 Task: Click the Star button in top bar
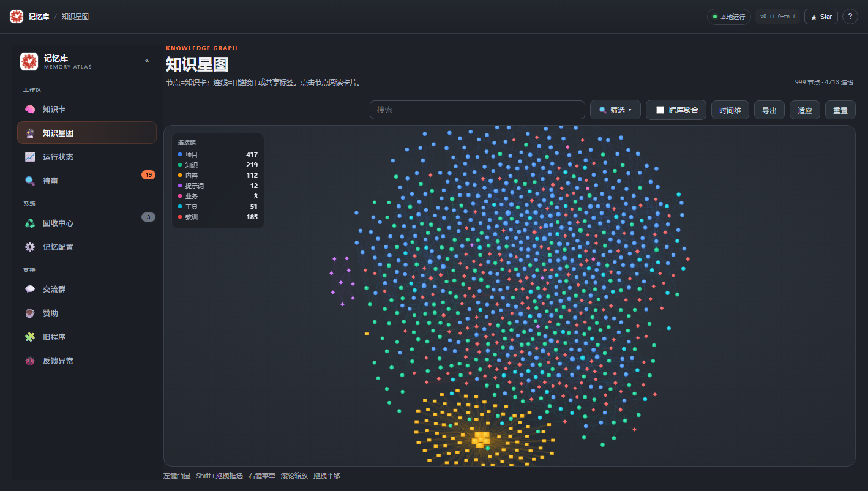pos(821,17)
